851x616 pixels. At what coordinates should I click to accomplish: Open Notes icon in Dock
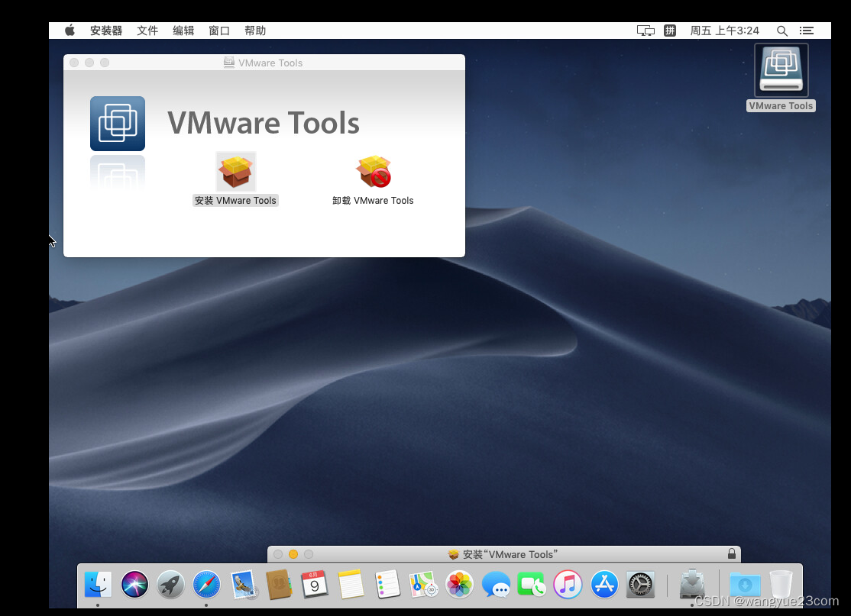point(351,585)
